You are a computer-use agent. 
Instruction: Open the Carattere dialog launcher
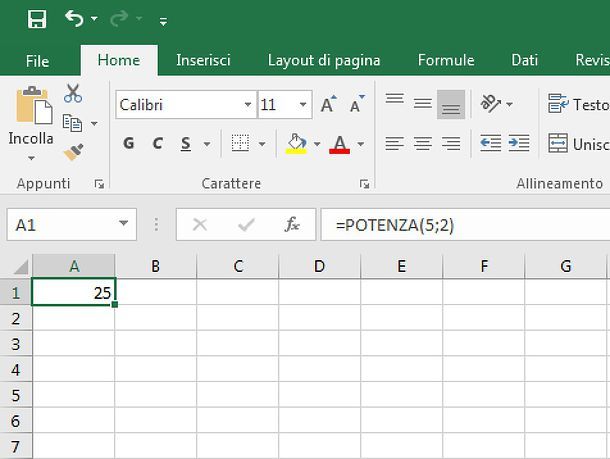click(365, 184)
